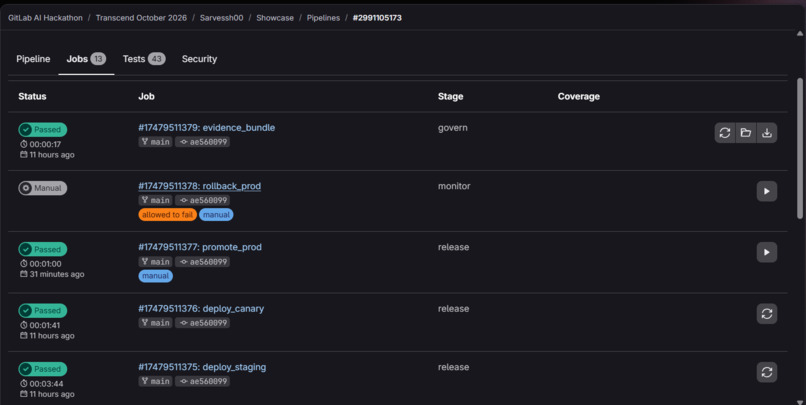Open the Sarvessh00 breadcrumb

coord(222,18)
